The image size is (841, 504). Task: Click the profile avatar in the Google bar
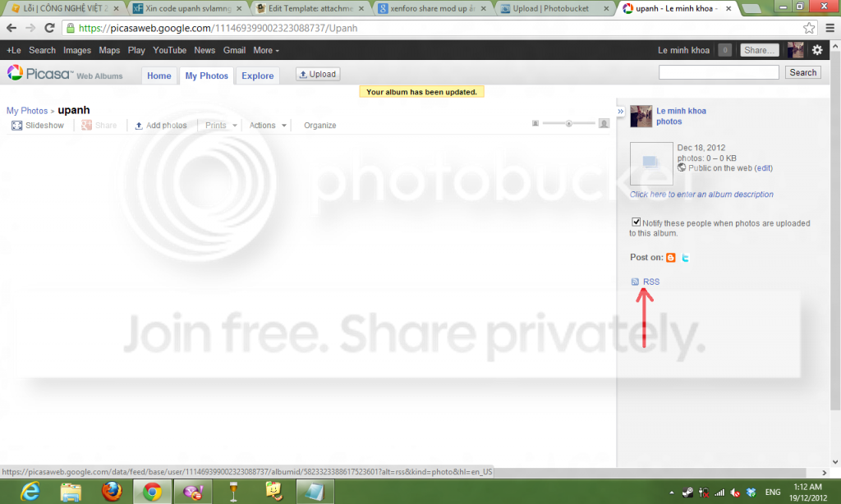(795, 50)
